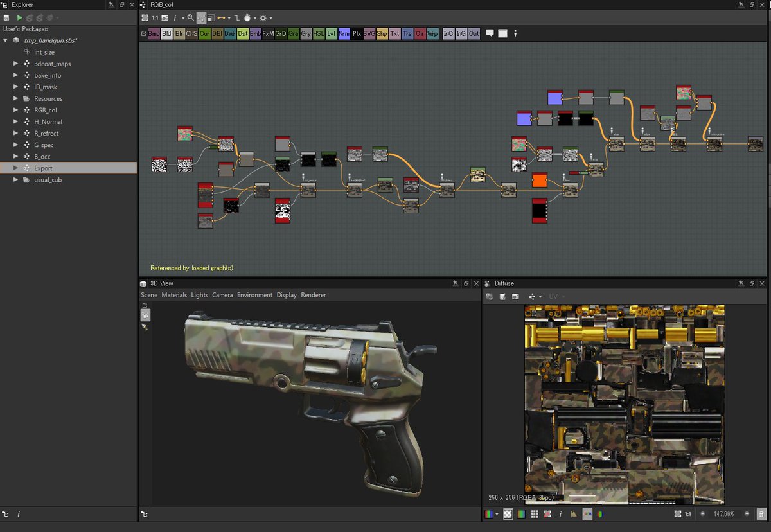Add a Directional Warp (DWr) node
Screen dimensions: 771x532
point(230,33)
